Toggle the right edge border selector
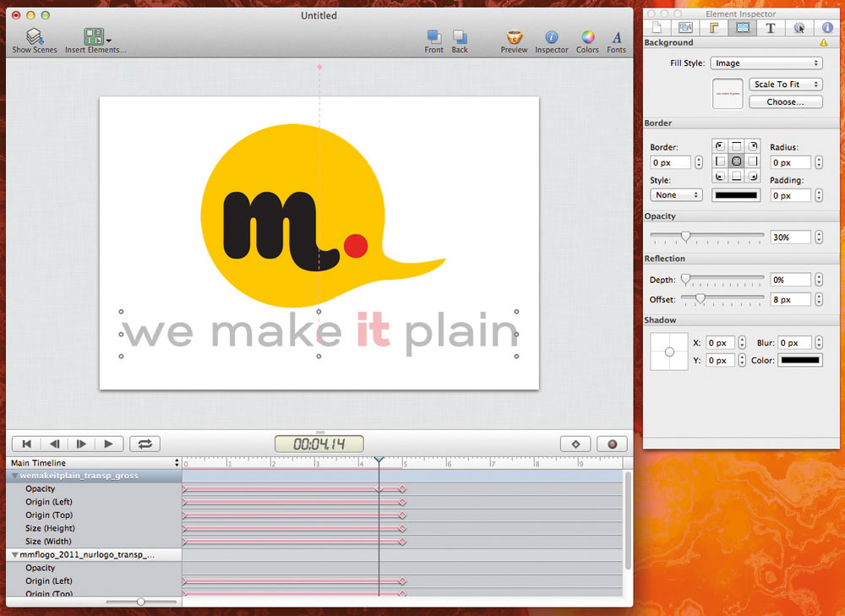The width and height of the screenshot is (845, 616). (753, 161)
